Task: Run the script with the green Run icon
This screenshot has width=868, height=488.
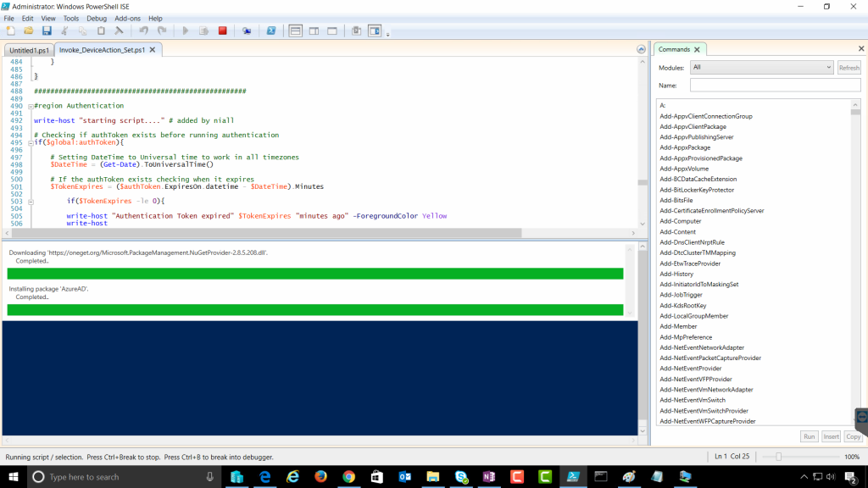Action: coord(185,30)
